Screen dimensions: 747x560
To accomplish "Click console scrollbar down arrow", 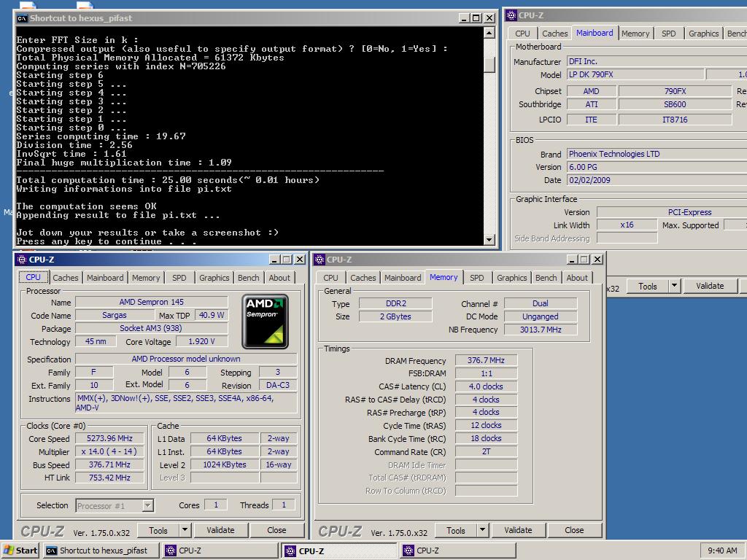I will (x=489, y=239).
